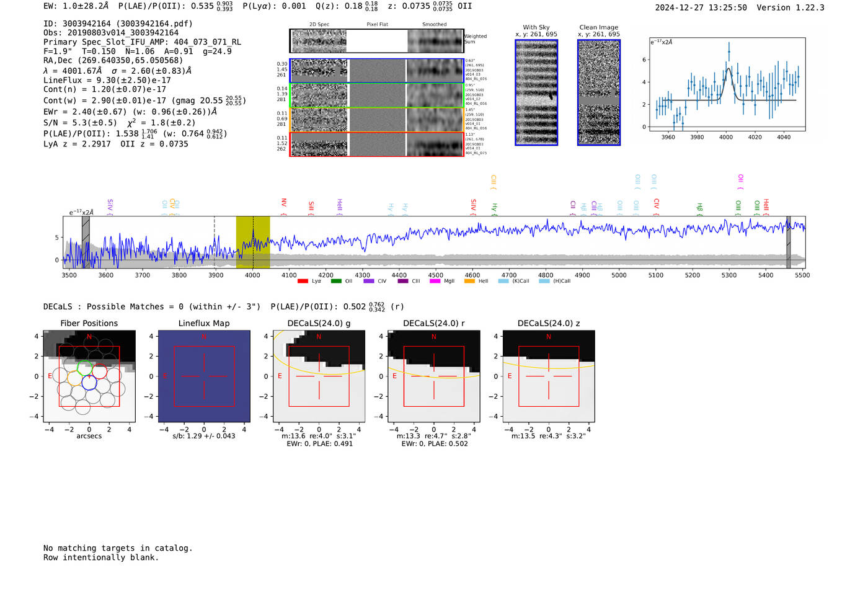Click the MgII magenta legend swatch

435,281
